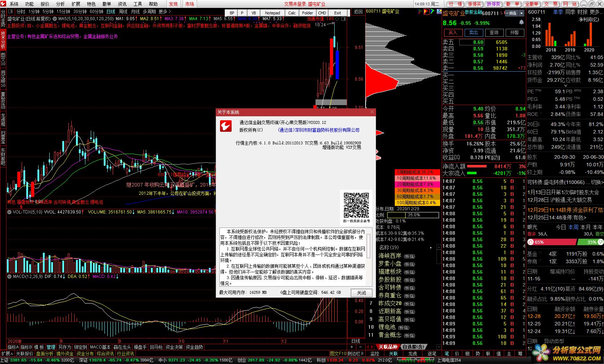
Task: Click the green bar-chart distribution icon
Action: point(420,12)
